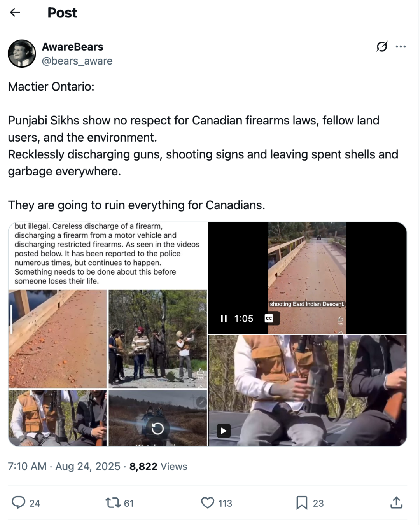
Task: Open the 7:10 AM Aug 24, 2025 timestamp
Action: click(64, 466)
